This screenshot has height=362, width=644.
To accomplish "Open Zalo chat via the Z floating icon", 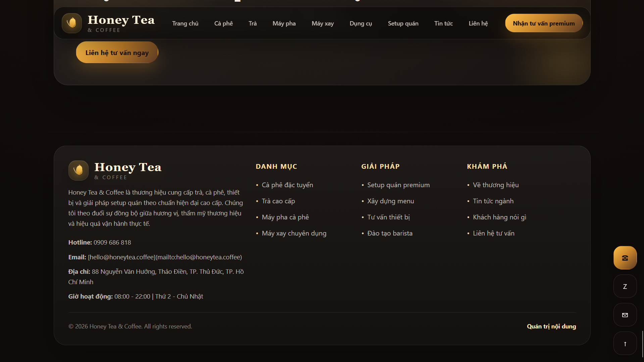I will pos(625,286).
